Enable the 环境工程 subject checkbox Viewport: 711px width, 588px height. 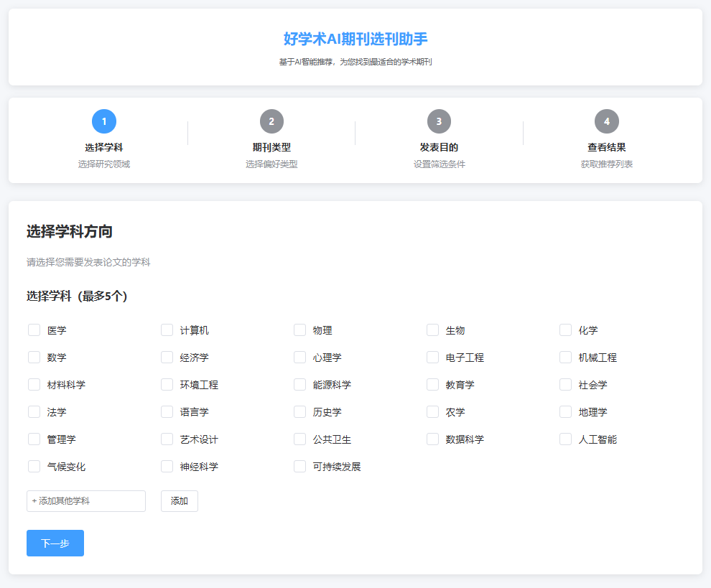coord(167,384)
